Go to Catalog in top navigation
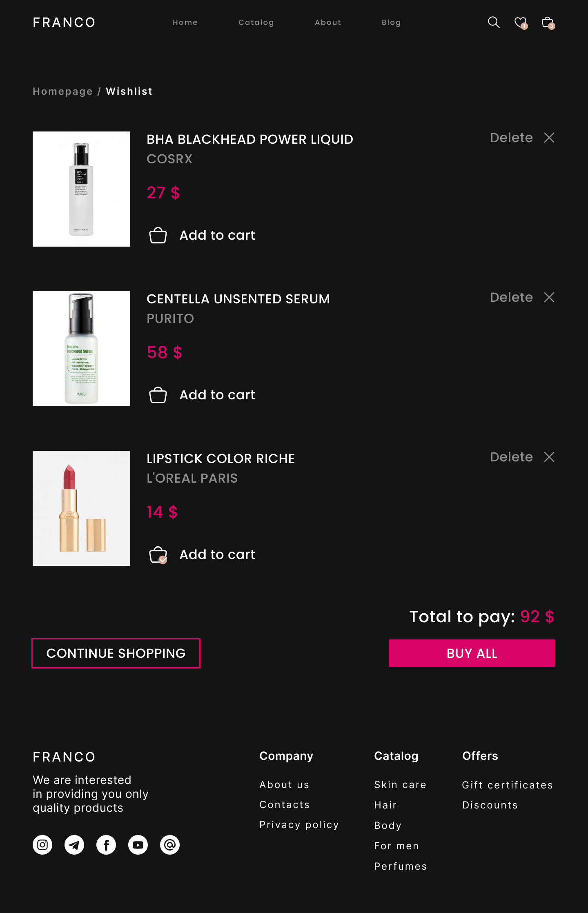 click(x=256, y=22)
